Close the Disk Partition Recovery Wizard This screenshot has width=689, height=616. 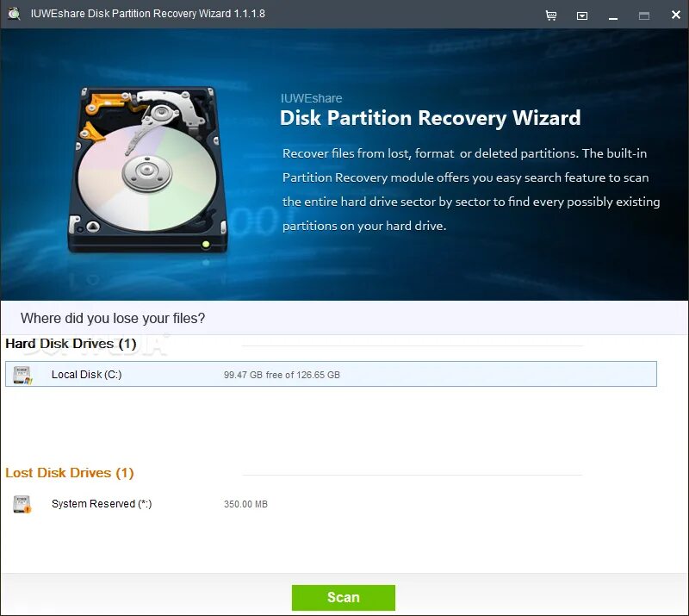676,15
